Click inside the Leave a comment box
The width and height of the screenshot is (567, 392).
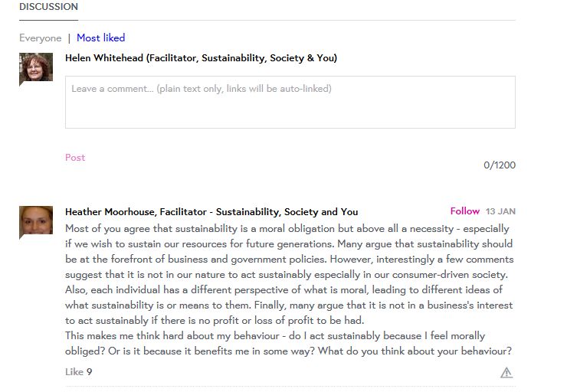click(x=290, y=102)
